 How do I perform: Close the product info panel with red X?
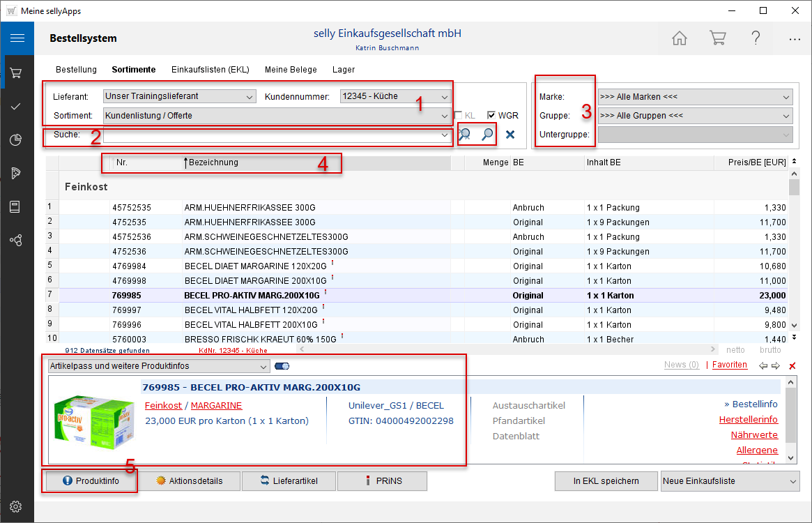(x=792, y=366)
